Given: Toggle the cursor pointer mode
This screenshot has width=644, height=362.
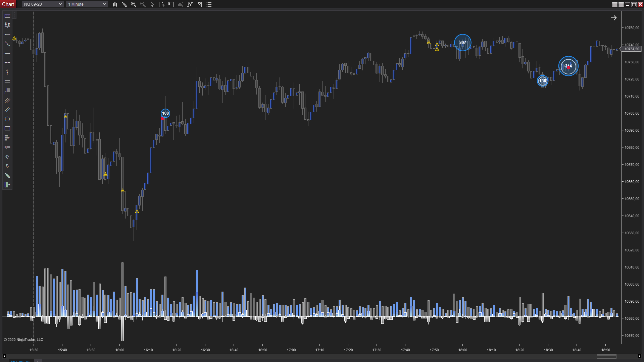Looking at the screenshot, I should 152,4.
